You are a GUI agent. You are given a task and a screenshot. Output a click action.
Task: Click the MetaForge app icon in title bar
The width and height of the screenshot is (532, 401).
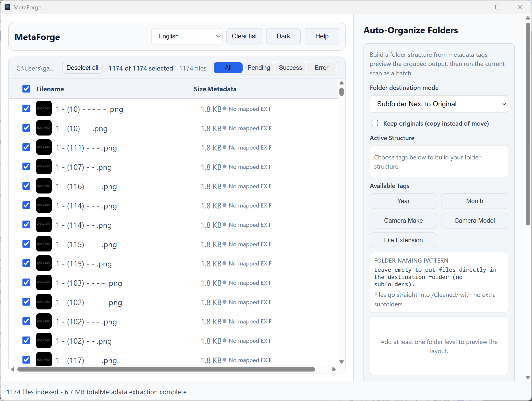coord(7,7)
